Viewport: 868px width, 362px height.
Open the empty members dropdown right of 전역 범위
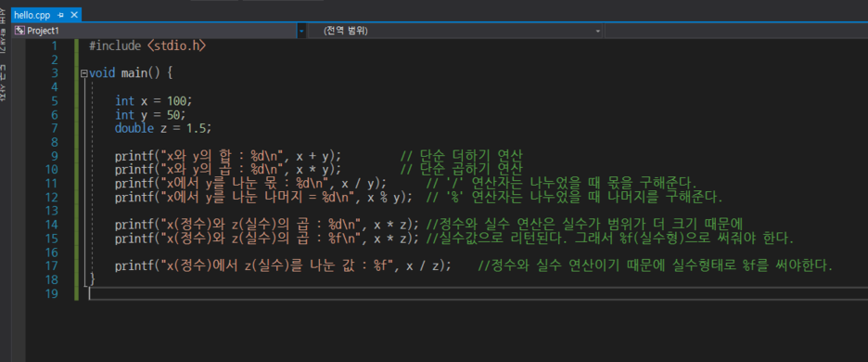pos(736,31)
